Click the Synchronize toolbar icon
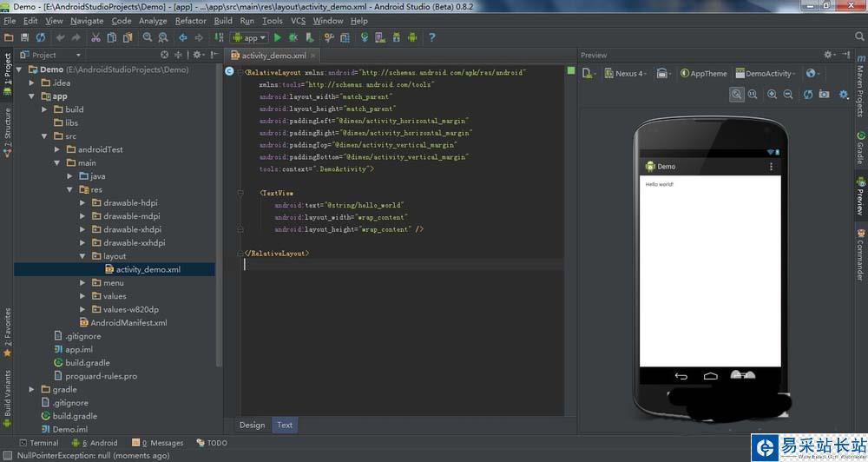The width and height of the screenshot is (868, 462). [41, 37]
